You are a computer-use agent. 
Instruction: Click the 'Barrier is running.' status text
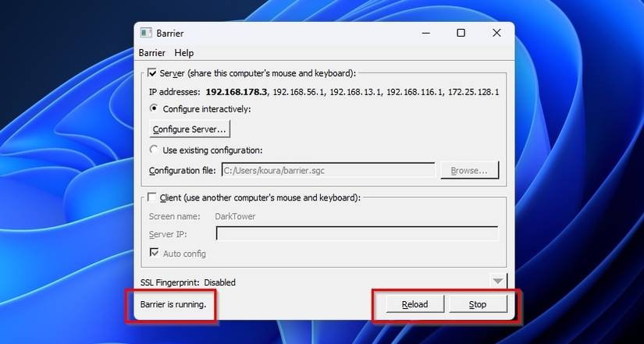click(x=173, y=304)
